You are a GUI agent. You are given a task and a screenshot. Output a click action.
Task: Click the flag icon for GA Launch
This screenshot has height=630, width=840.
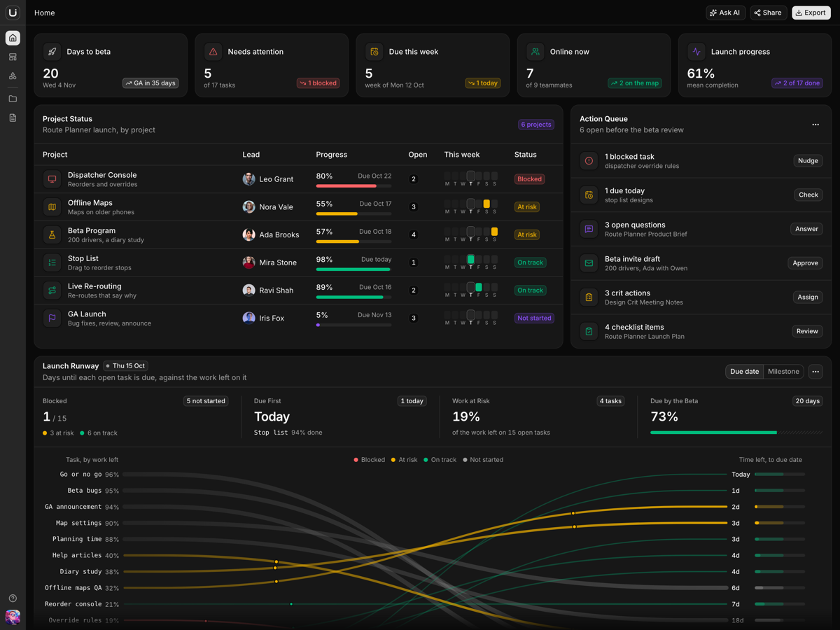coord(52,318)
